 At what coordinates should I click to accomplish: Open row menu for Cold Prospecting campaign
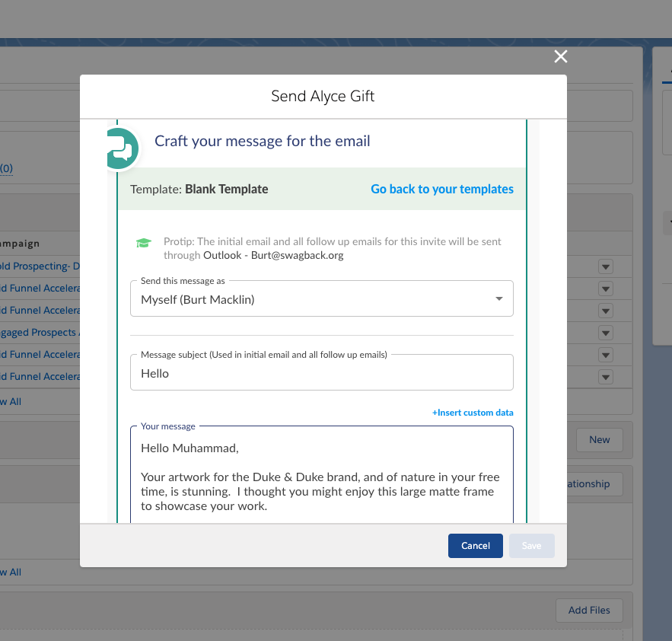606,266
